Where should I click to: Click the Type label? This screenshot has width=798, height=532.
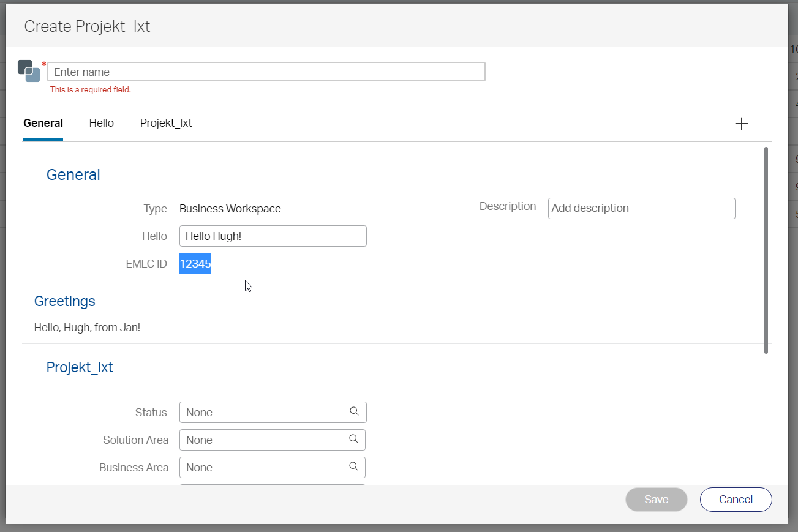coord(156,209)
